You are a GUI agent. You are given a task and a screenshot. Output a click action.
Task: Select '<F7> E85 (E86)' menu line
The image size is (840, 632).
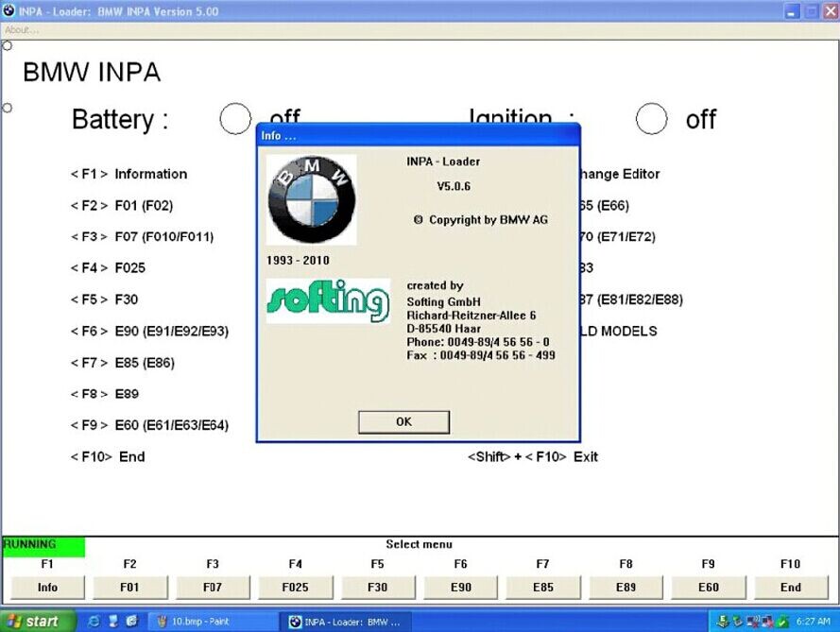[x=123, y=363]
